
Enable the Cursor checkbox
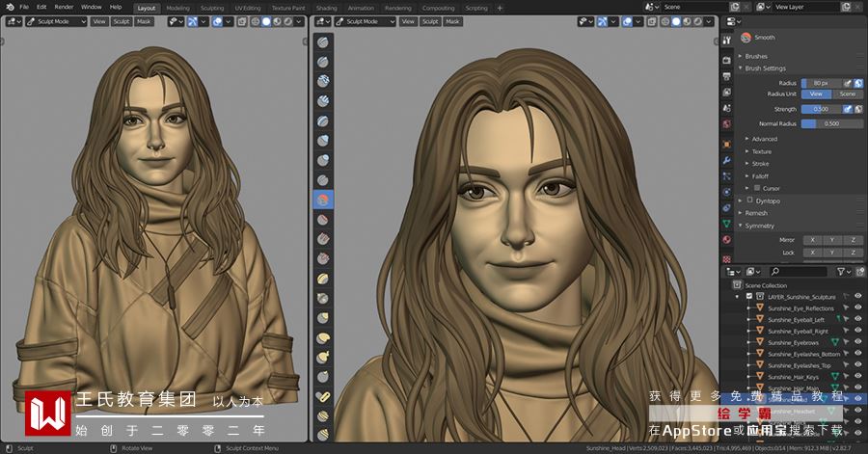tap(757, 188)
